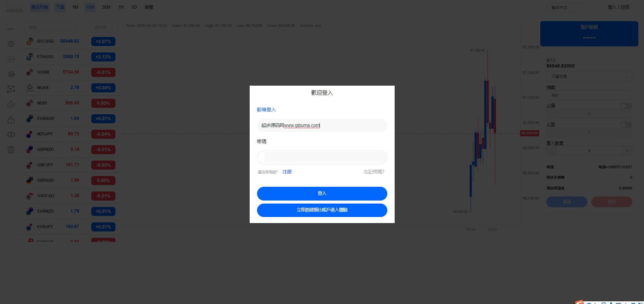
Task: Increase 買入數量 with the plus stepper
Action: [627, 151]
